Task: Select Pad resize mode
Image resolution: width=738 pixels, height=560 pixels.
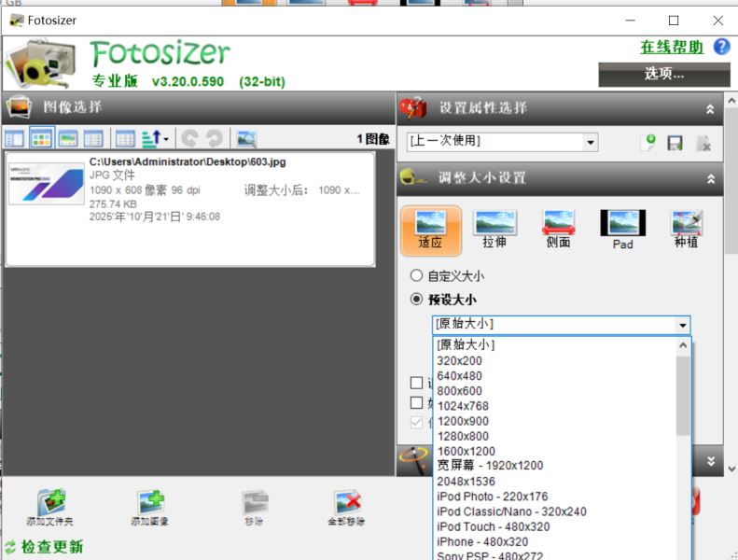Action: 622,230
